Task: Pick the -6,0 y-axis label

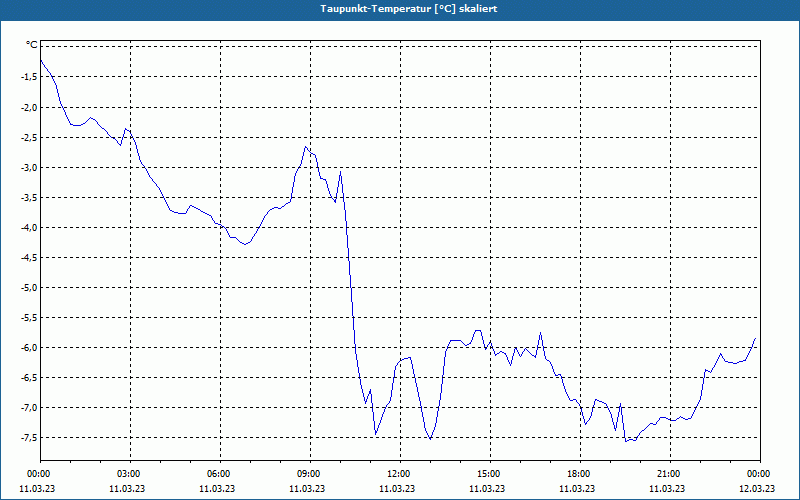Action: (x=29, y=347)
